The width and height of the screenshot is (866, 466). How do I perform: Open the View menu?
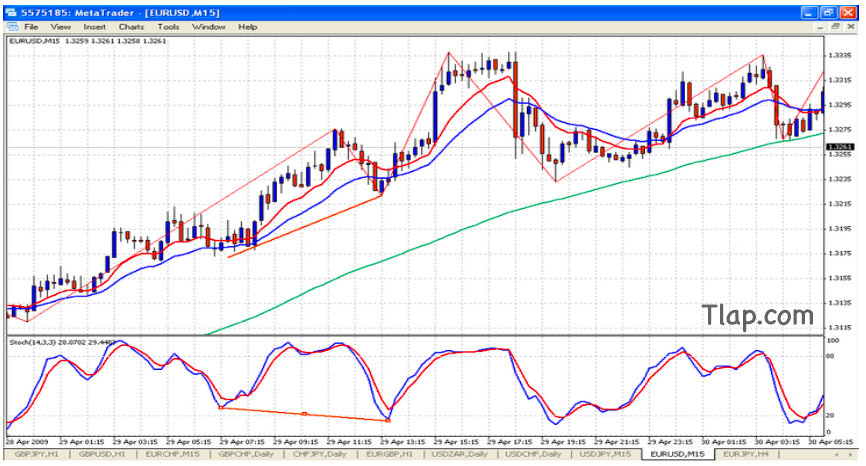coord(61,27)
